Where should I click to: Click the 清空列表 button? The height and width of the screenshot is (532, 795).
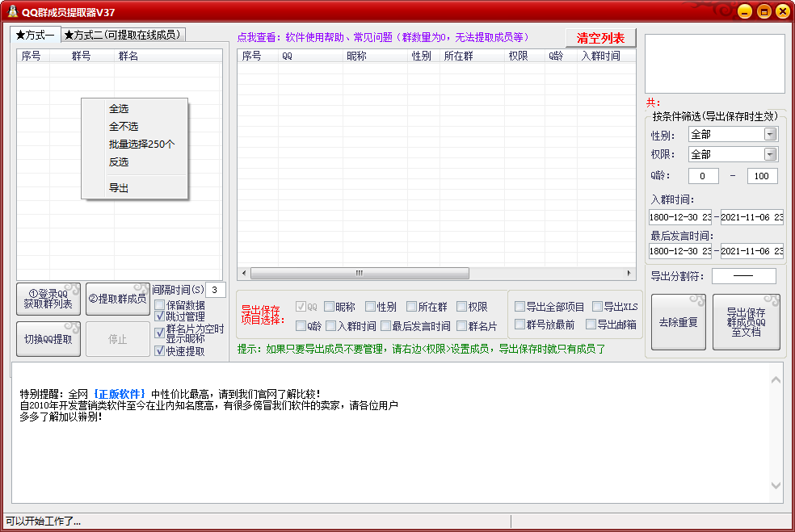click(x=600, y=38)
